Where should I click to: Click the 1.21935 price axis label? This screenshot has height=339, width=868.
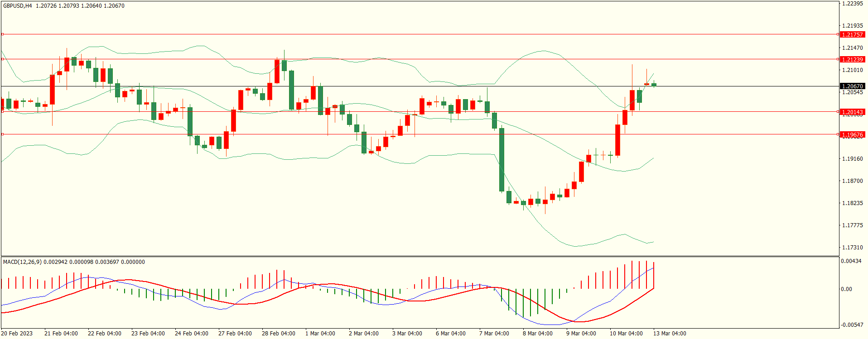pos(852,26)
